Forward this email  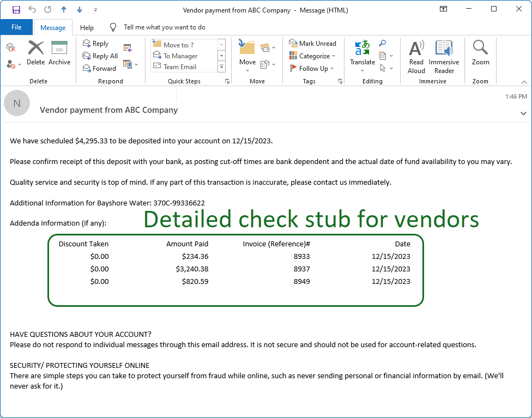coord(99,69)
